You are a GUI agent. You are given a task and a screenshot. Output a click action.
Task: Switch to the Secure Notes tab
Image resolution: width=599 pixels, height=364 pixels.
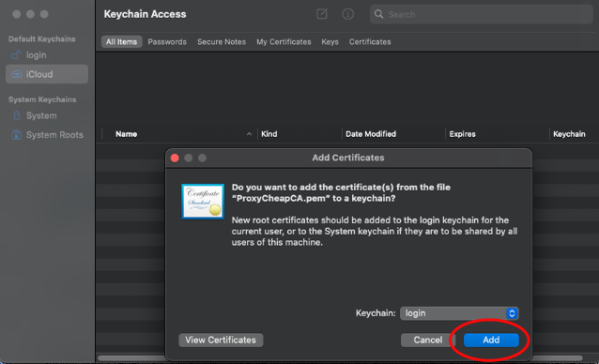pos(222,42)
